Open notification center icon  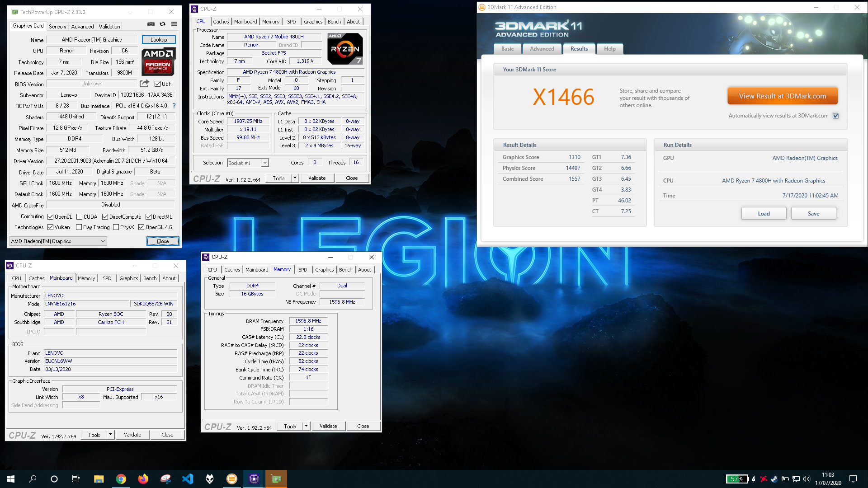click(x=853, y=479)
